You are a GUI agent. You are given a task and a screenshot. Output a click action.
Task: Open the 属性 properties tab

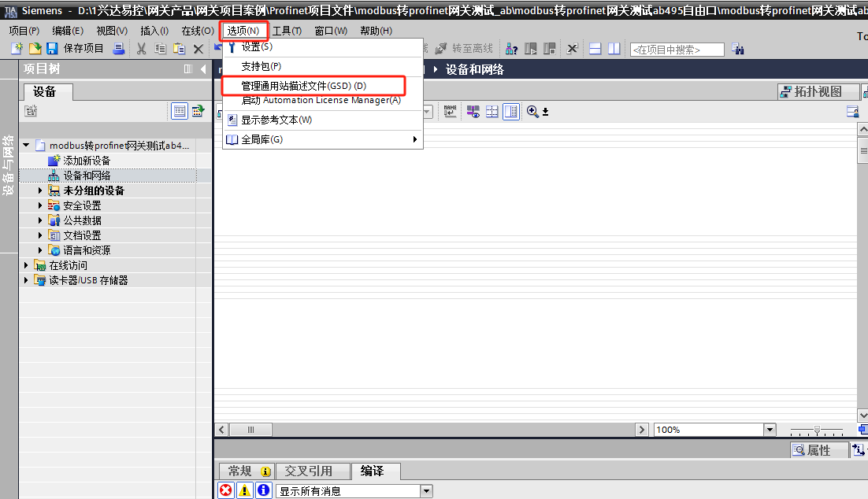pos(819,450)
